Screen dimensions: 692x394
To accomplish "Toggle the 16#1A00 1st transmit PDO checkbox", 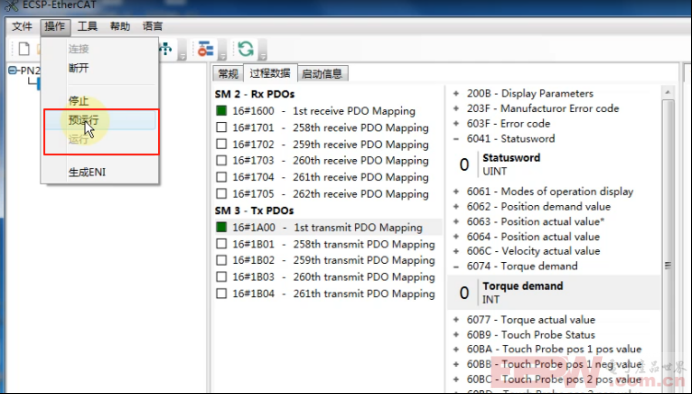I will click(222, 227).
